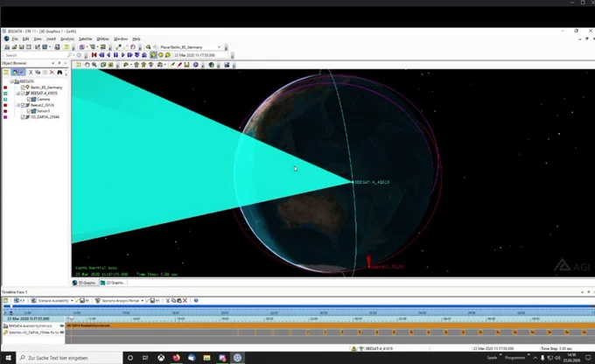
Task: Click the orange BEESAT4 availability interval bar
Action: tap(330, 325)
